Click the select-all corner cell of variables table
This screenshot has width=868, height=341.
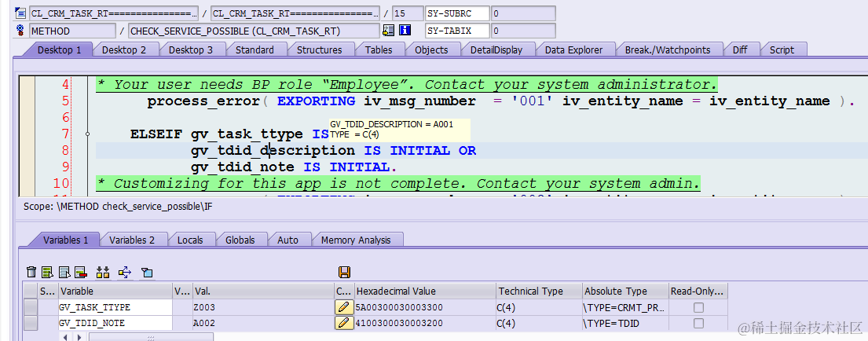31,291
